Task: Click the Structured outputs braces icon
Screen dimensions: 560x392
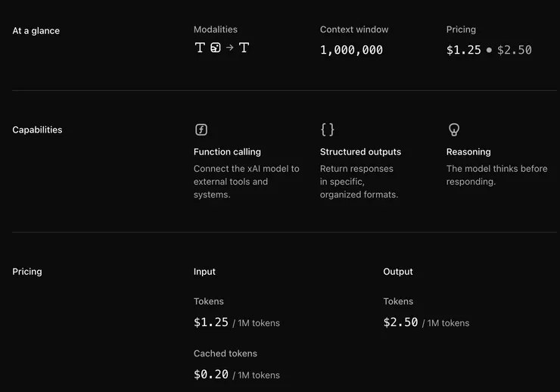Action: [328, 129]
